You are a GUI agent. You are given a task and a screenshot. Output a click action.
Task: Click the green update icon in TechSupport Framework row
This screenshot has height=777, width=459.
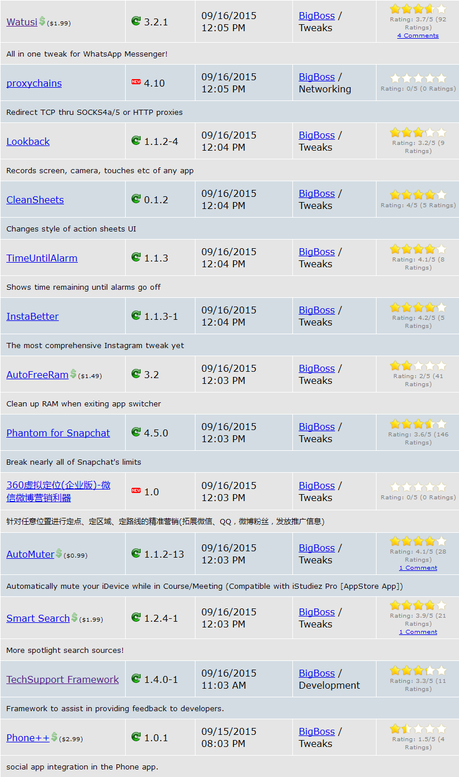pos(136,678)
